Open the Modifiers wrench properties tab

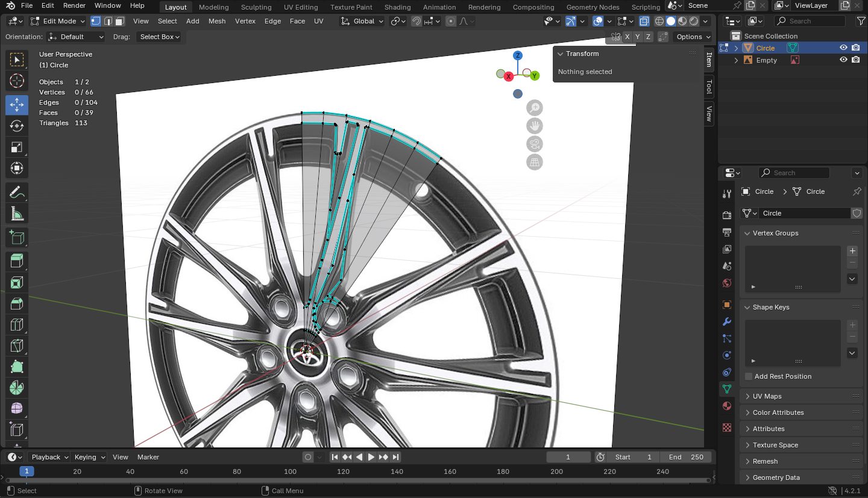[727, 322]
